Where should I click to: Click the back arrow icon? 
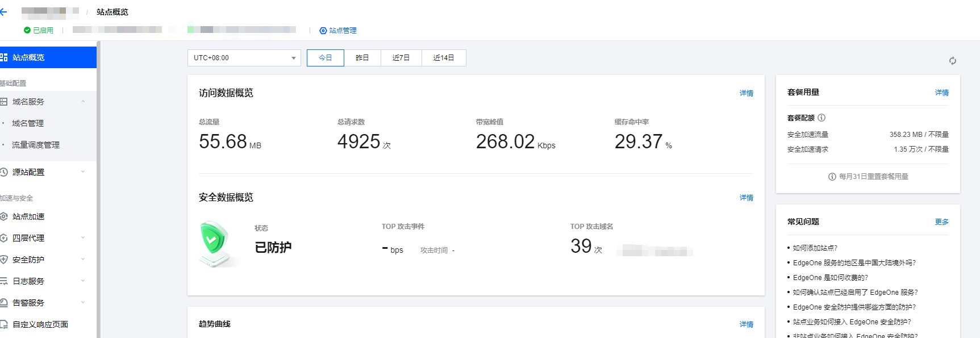click(4, 12)
